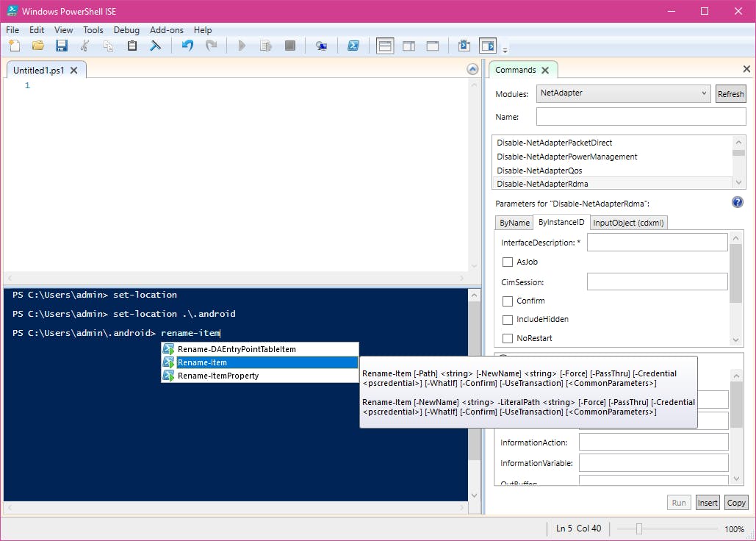Switch to the ByName parameter tab
Viewport: 756px width, 541px height.
[x=514, y=223]
